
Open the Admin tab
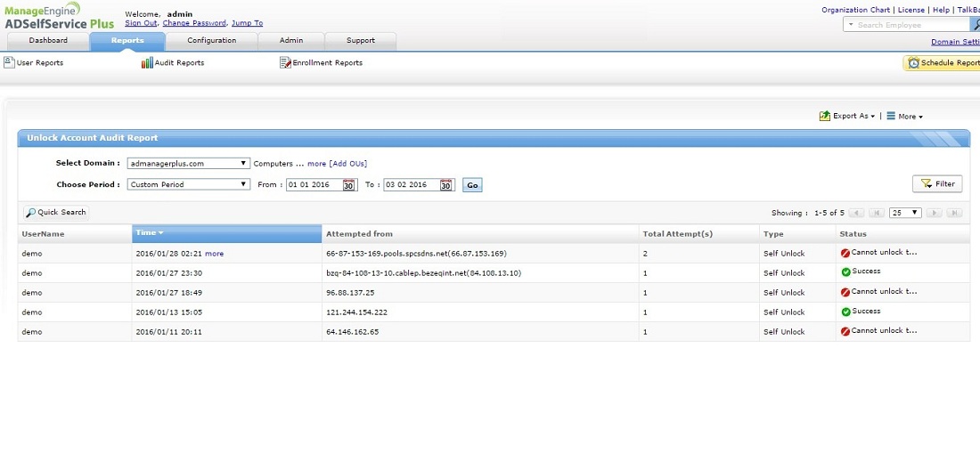291,41
